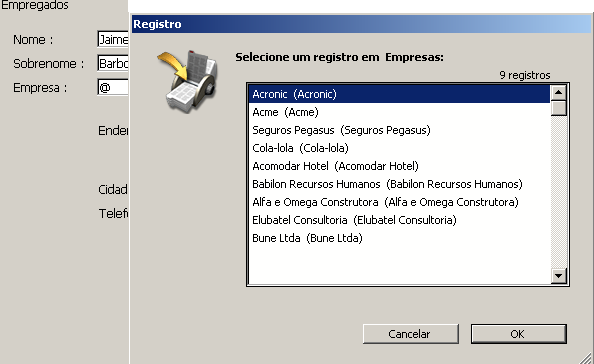Image resolution: width=594 pixels, height=364 pixels.
Task: Select the Acme (Acme) record
Action: tap(399, 112)
